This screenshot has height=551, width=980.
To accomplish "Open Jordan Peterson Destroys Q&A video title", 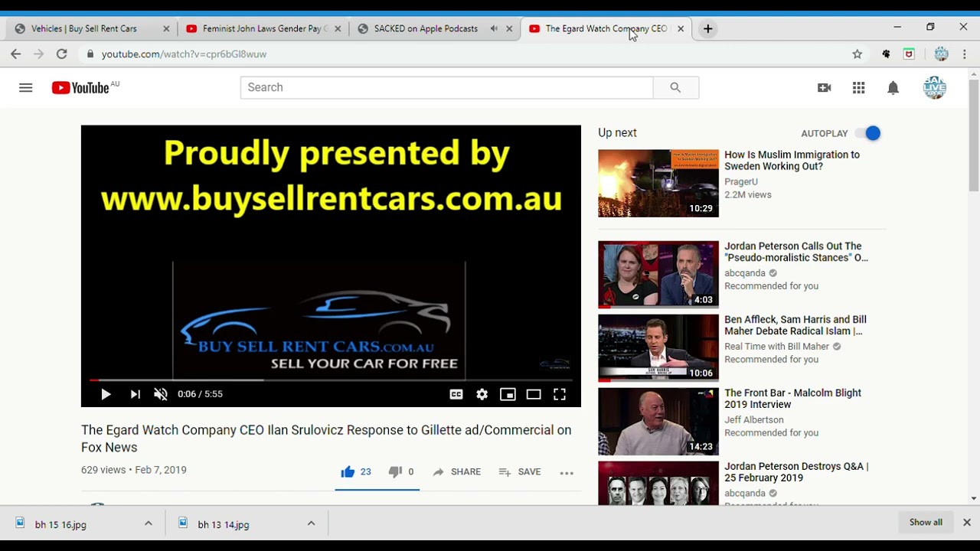I will pyautogui.click(x=796, y=471).
